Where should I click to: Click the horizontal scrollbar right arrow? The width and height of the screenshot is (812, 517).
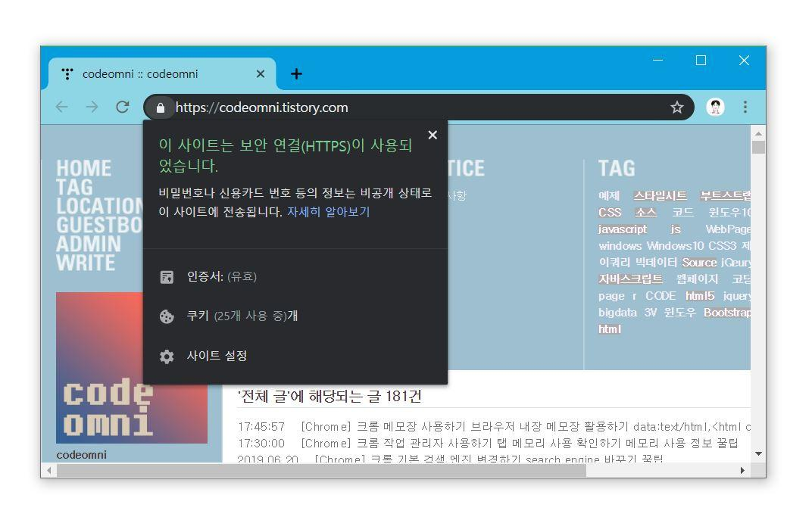(x=742, y=470)
